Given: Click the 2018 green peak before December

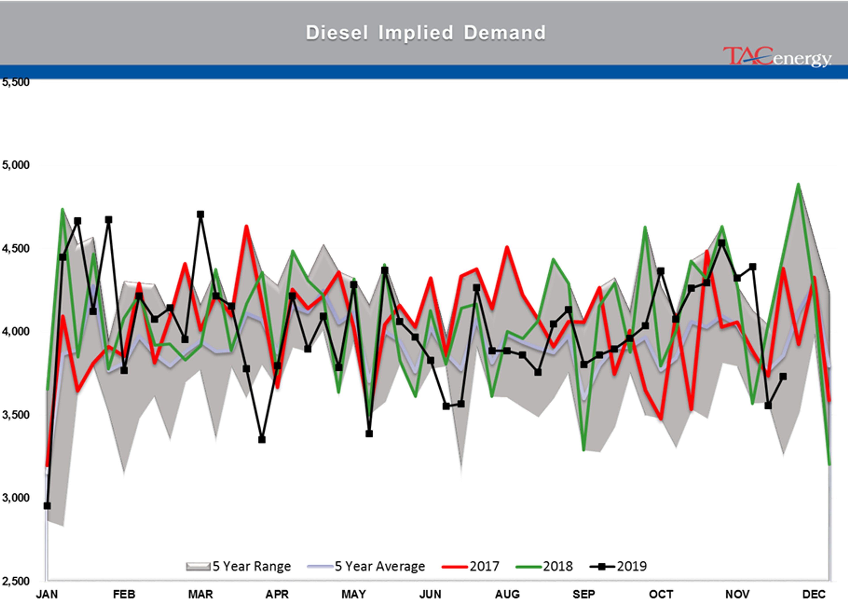Looking at the screenshot, I should (x=798, y=184).
